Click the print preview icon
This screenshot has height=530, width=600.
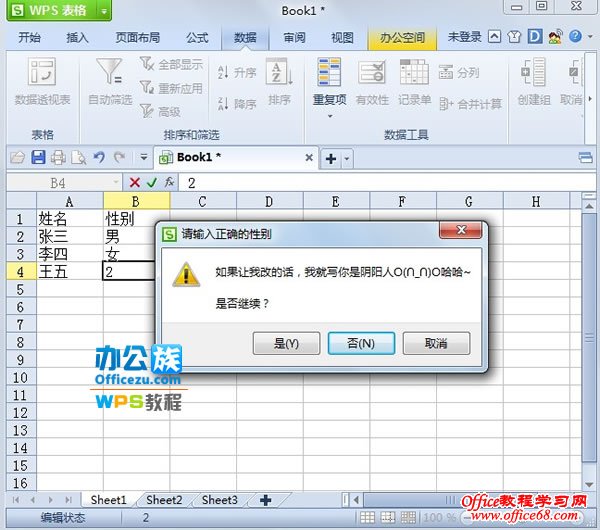coord(79,158)
